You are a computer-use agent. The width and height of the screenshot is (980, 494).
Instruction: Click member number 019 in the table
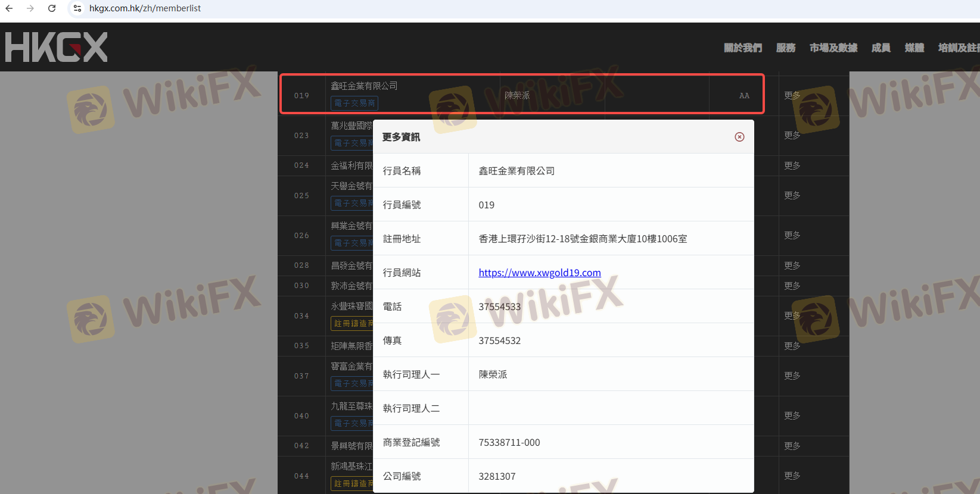coord(301,96)
